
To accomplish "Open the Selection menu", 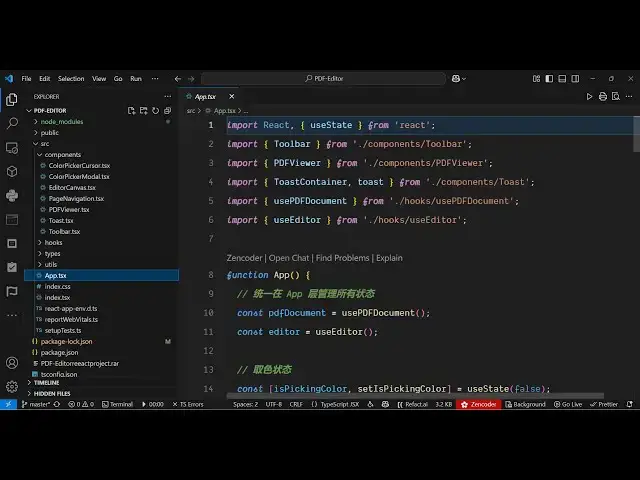I will pyautogui.click(x=71, y=78).
